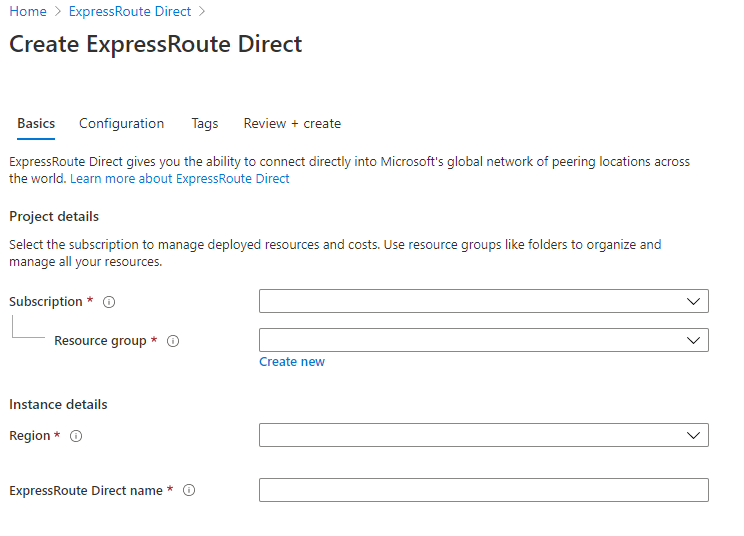The image size is (744, 536).
Task: Open the Resource group dropdown
Action: (x=484, y=340)
